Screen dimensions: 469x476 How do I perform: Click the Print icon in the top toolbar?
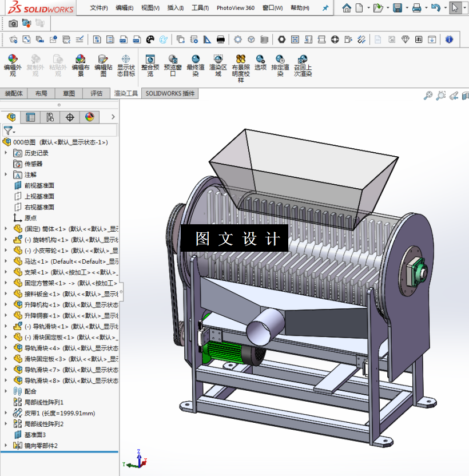pyautogui.click(x=417, y=8)
